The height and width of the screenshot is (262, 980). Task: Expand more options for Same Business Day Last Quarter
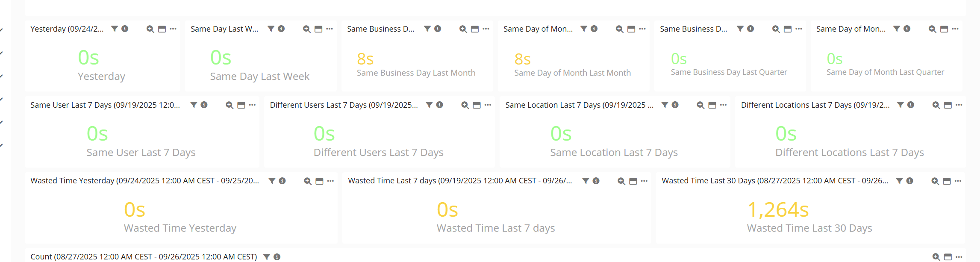799,29
